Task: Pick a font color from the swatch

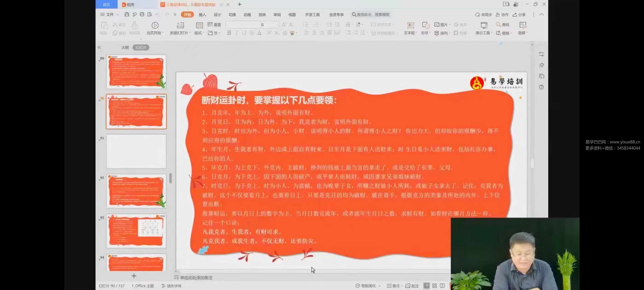Action: point(260,33)
